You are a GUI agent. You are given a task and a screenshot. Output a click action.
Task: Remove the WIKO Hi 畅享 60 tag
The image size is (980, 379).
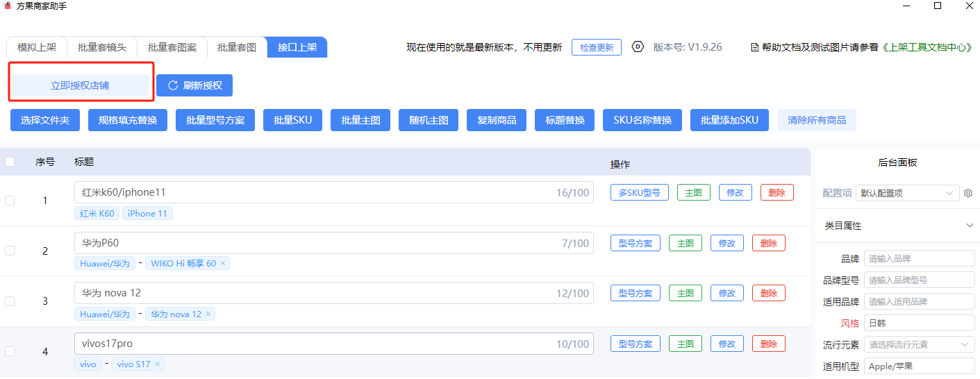click(x=223, y=264)
